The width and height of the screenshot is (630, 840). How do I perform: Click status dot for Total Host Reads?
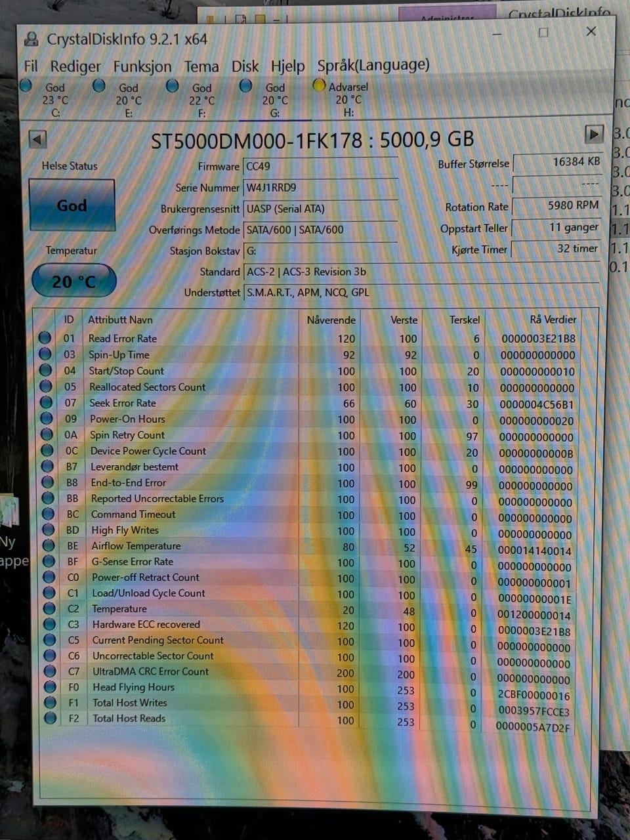tap(50, 718)
